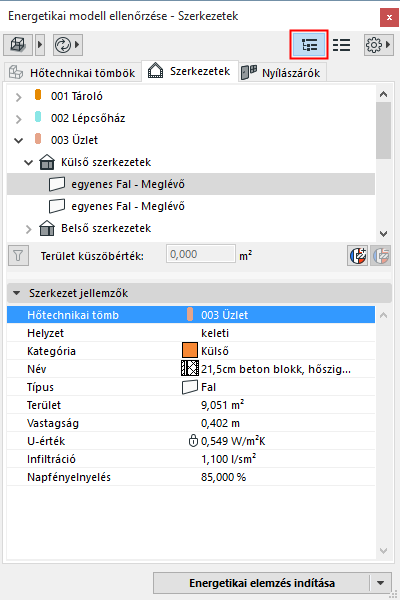Image resolution: width=400 pixels, height=600 pixels.
Task: Click the Szerkezetek tab house icon
Action: [155, 70]
